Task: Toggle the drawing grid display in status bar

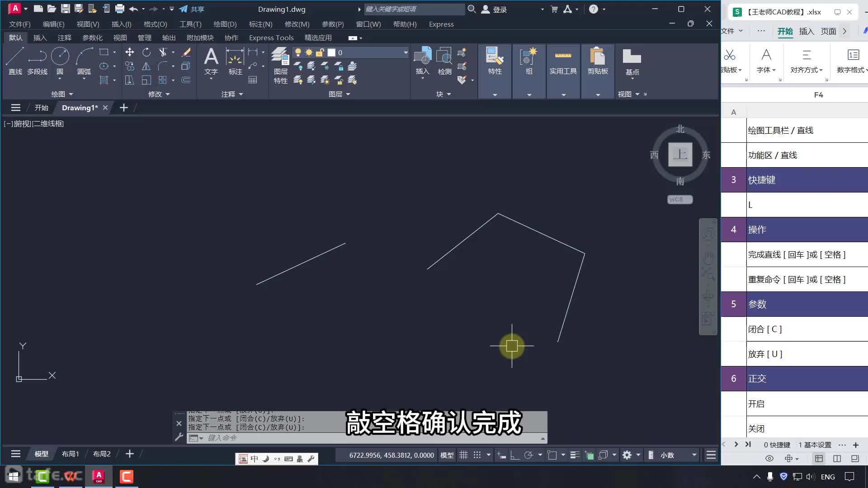Action: [x=463, y=455]
